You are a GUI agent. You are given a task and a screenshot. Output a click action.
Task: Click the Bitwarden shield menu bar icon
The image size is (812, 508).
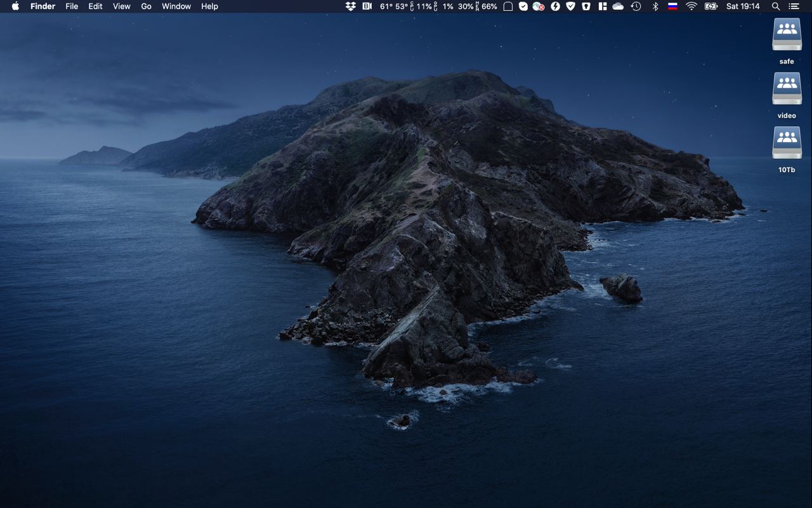pos(587,6)
